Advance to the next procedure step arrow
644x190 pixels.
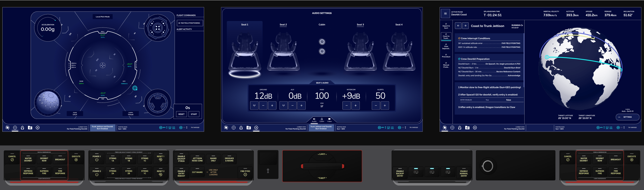pyautogui.click(x=465, y=26)
